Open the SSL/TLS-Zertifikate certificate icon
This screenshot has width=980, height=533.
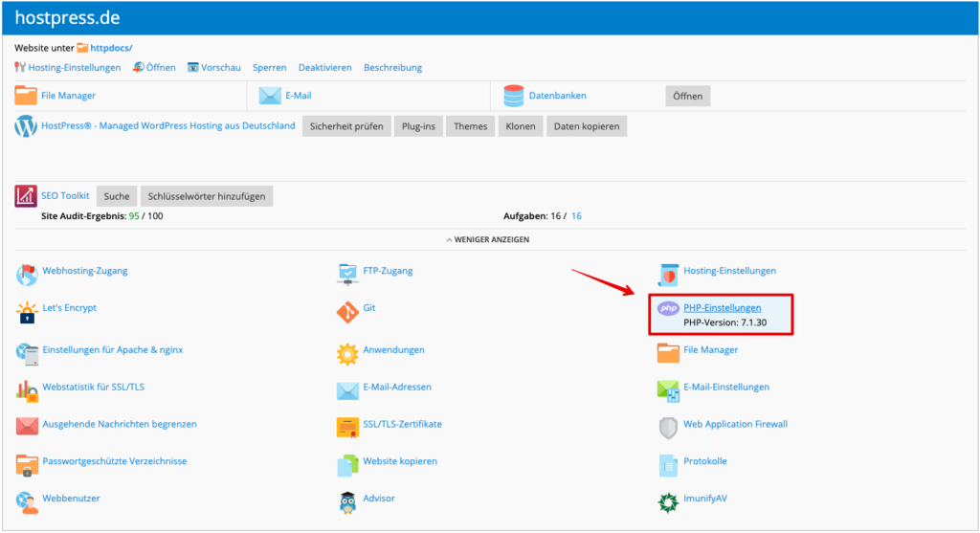coord(347,428)
